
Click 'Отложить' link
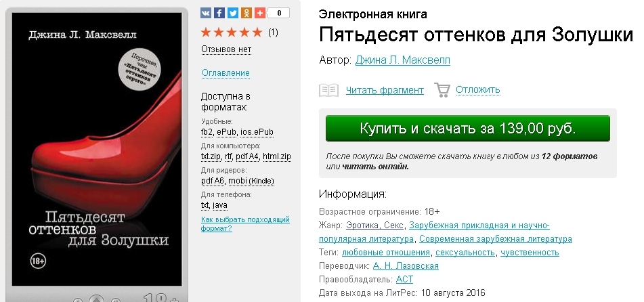pyautogui.click(x=477, y=89)
